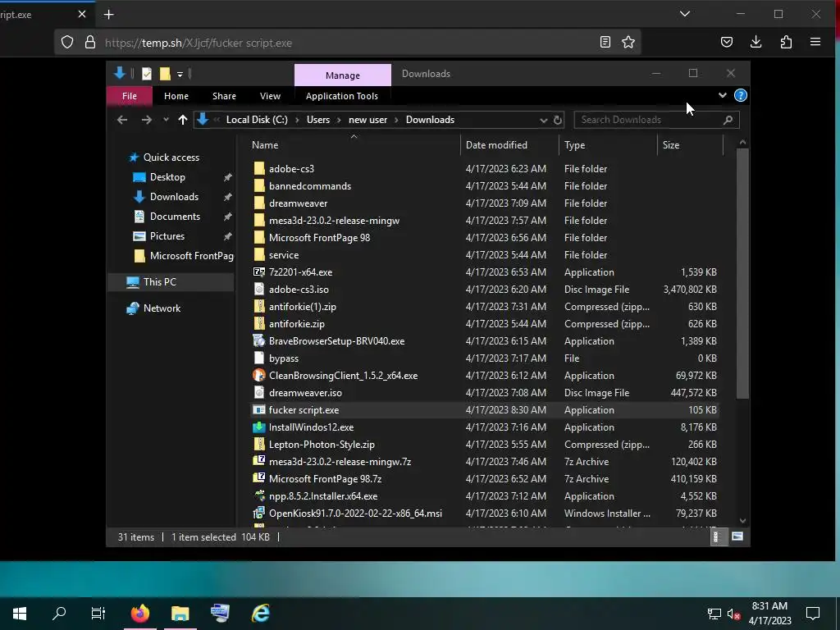Open the Home ribbon tab
840x630 pixels.
tap(176, 96)
